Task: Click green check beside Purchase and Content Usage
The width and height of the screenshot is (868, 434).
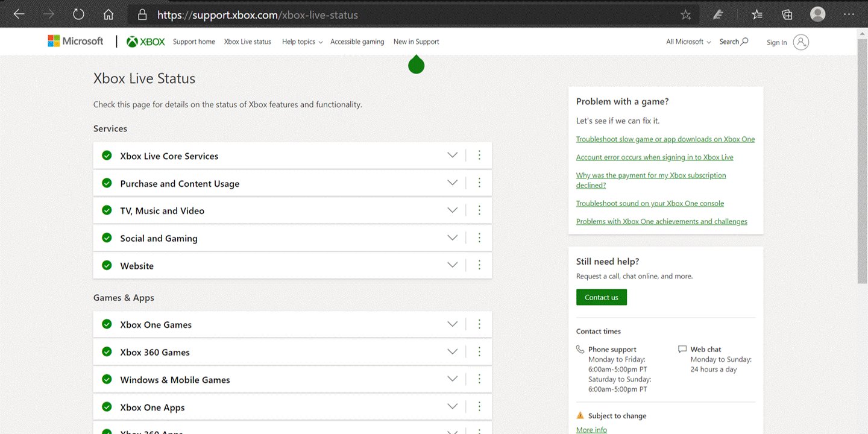Action: pos(107,183)
